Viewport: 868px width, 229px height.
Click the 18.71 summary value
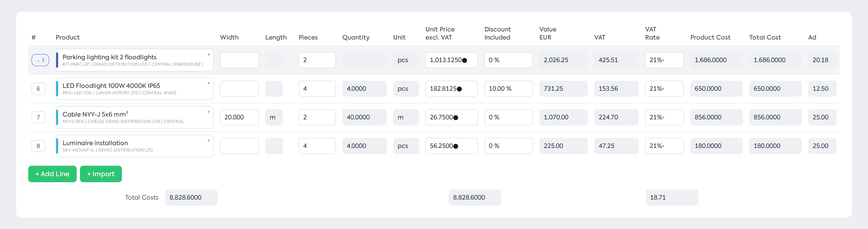672,198
